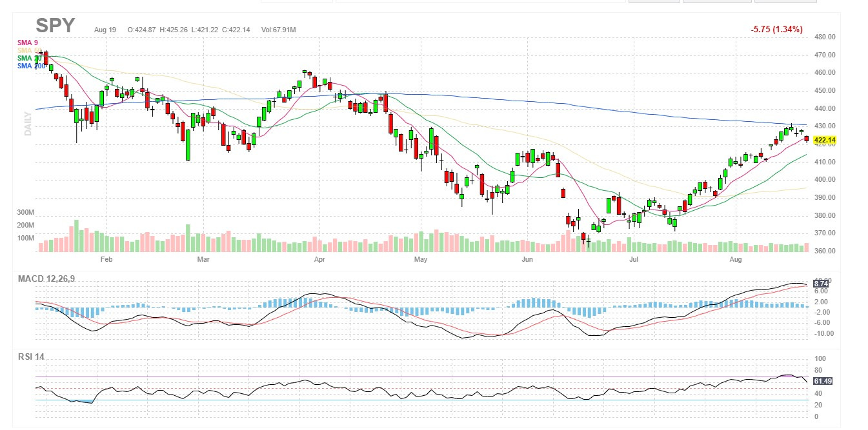This screenshot has height=430, width=868.
Task: Click the 100 RSI axis label
Action: coord(821,358)
